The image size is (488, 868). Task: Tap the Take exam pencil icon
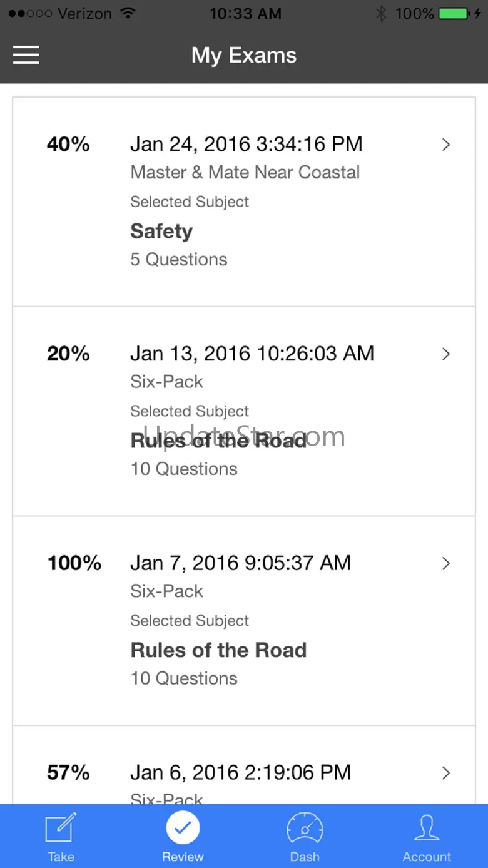point(61,827)
